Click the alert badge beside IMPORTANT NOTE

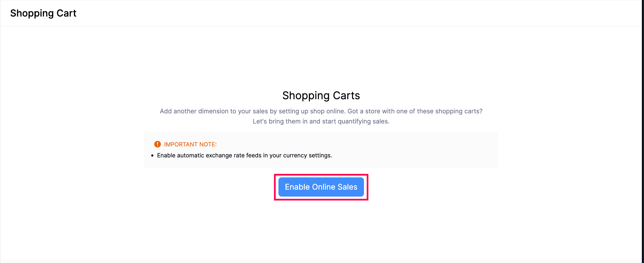tap(157, 144)
